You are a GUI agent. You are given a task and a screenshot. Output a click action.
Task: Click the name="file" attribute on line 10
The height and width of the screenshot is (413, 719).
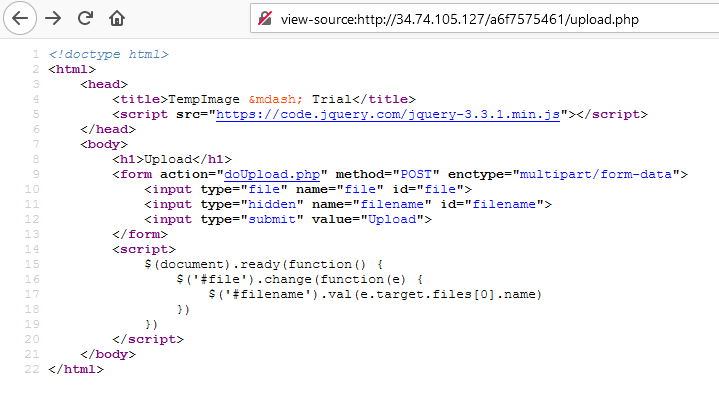[x=340, y=189]
